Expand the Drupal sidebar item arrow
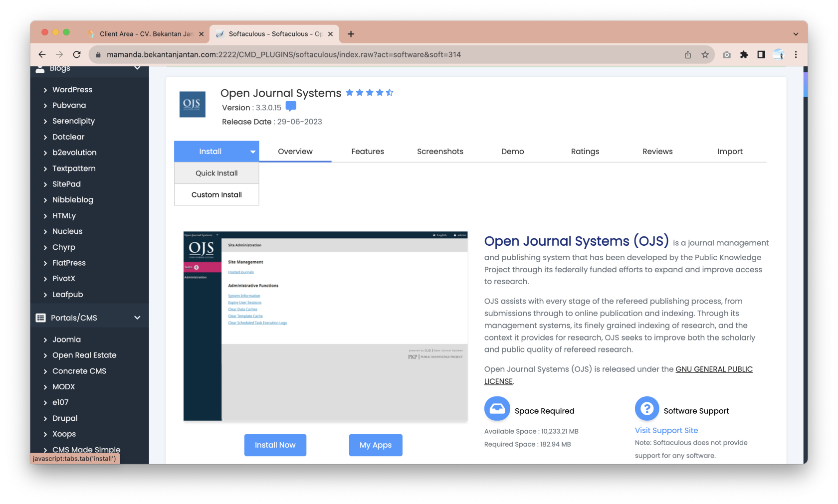 click(45, 419)
